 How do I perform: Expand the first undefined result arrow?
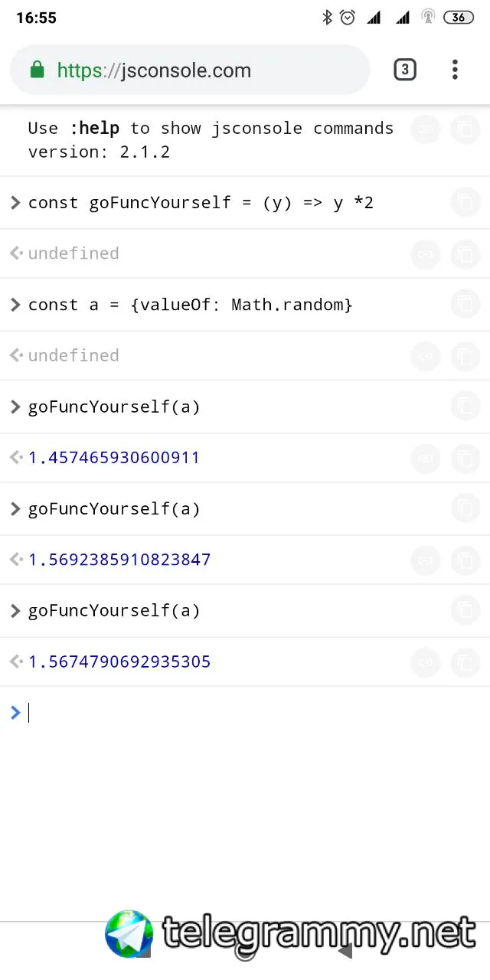15,253
